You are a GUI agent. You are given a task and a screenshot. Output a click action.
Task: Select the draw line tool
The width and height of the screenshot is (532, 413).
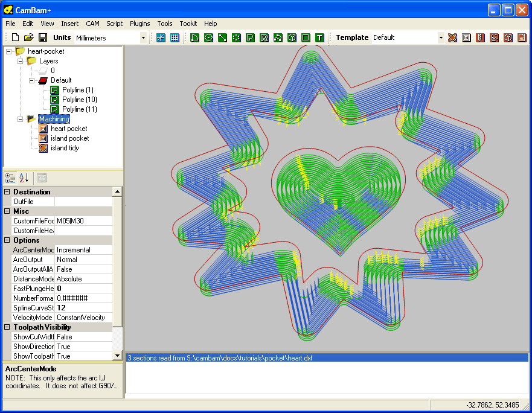point(222,37)
